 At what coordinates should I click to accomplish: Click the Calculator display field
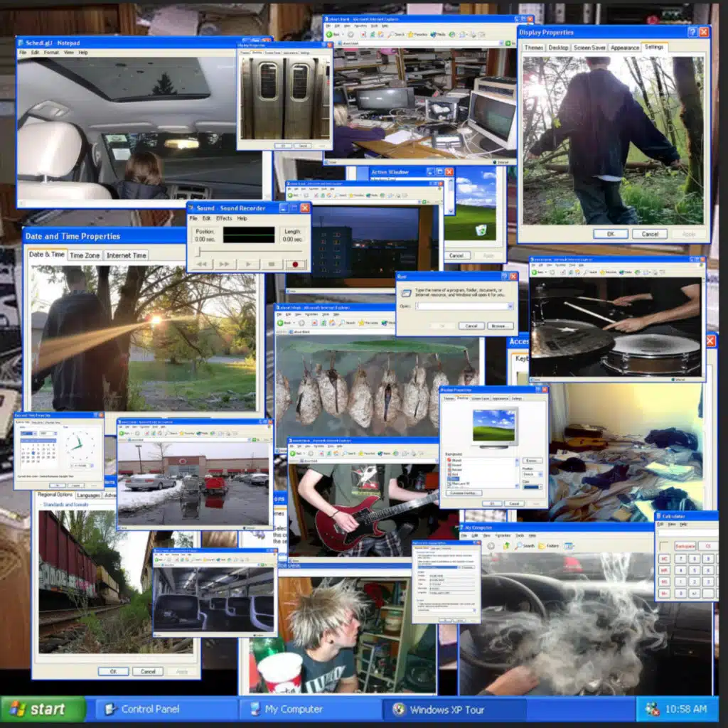(x=687, y=533)
